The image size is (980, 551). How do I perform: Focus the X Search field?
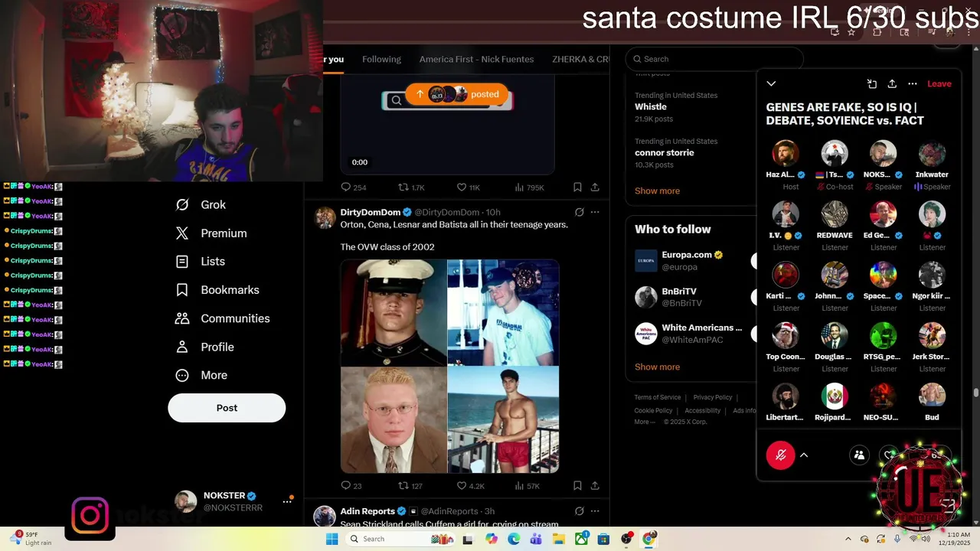[x=714, y=59]
